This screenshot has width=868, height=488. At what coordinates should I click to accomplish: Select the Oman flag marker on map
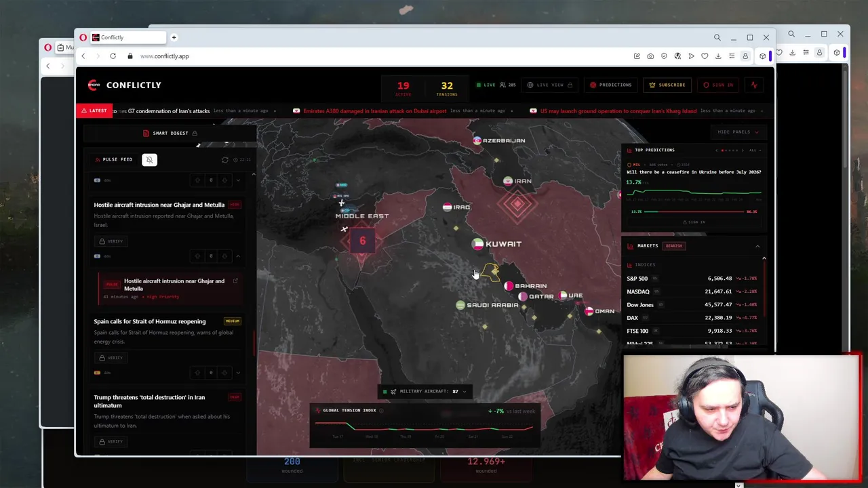coord(589,311)
